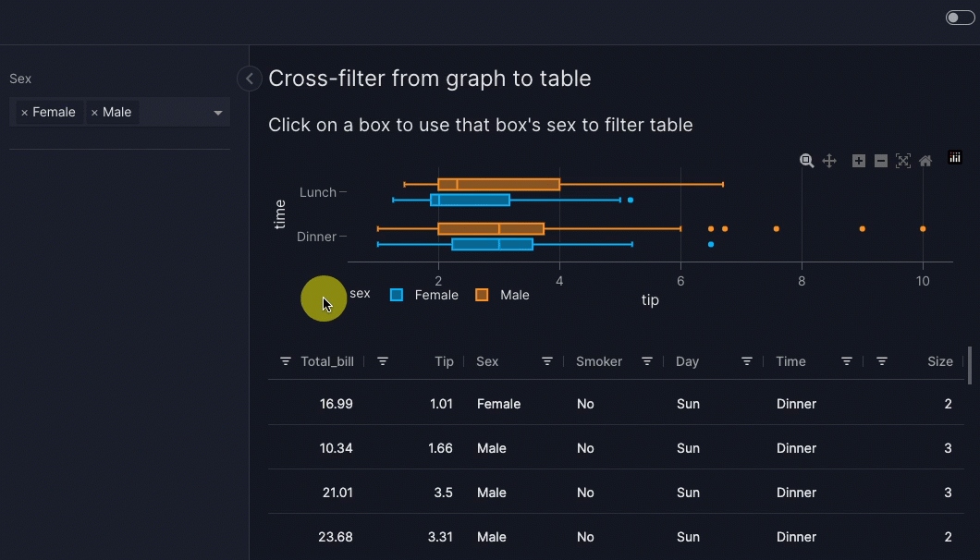Collapse the left sidebar with chevron
The width and height of the screenshot is (980, 560).
point(249,79)
